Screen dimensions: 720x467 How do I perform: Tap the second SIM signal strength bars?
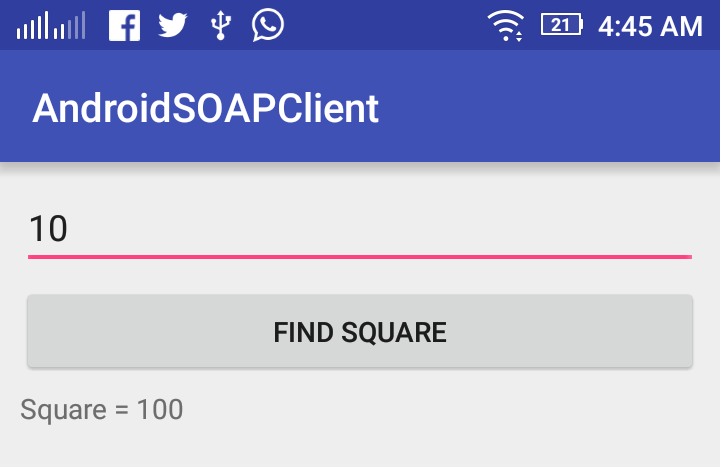tap(69, 25)
